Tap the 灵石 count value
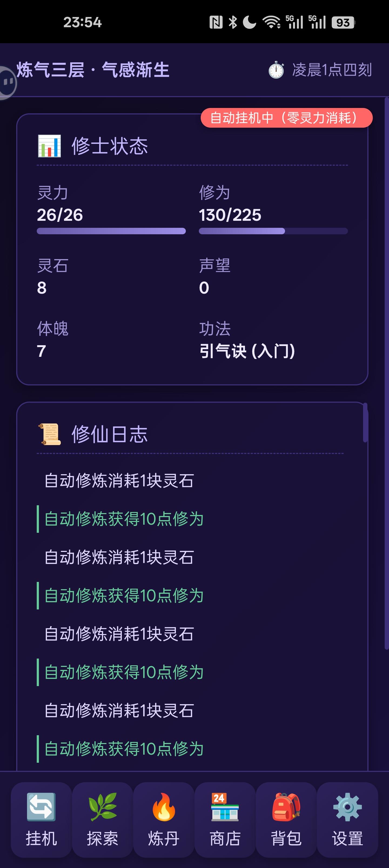The image size is (389, 868). pos(42,288)
